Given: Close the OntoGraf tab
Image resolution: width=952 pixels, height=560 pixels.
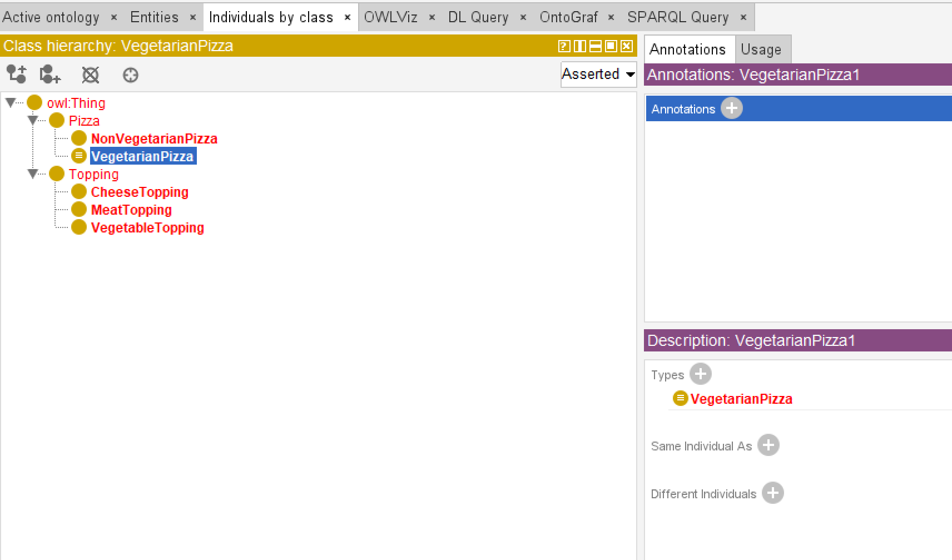Looking at the screenshot, I should 611,18.
